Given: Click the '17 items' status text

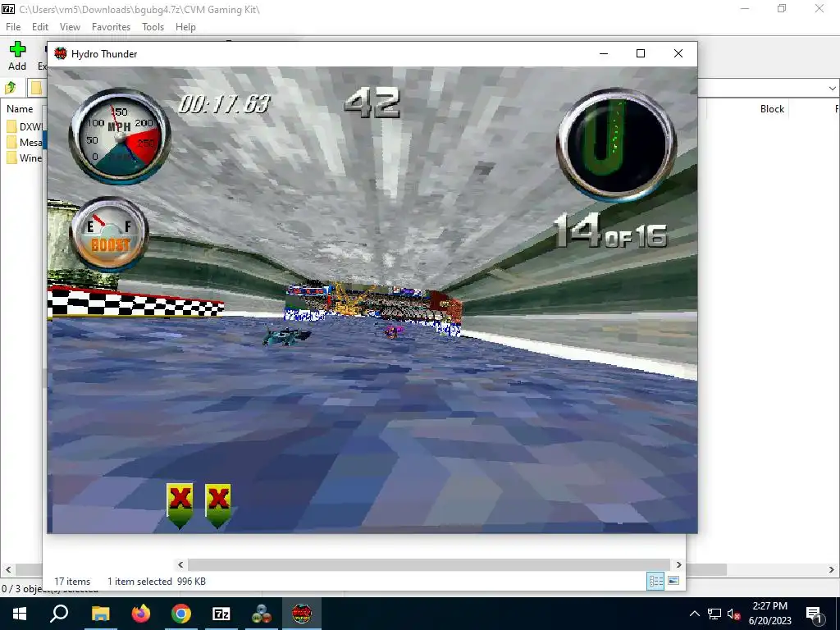Looking at the screenshot, I should coord(72,582).
